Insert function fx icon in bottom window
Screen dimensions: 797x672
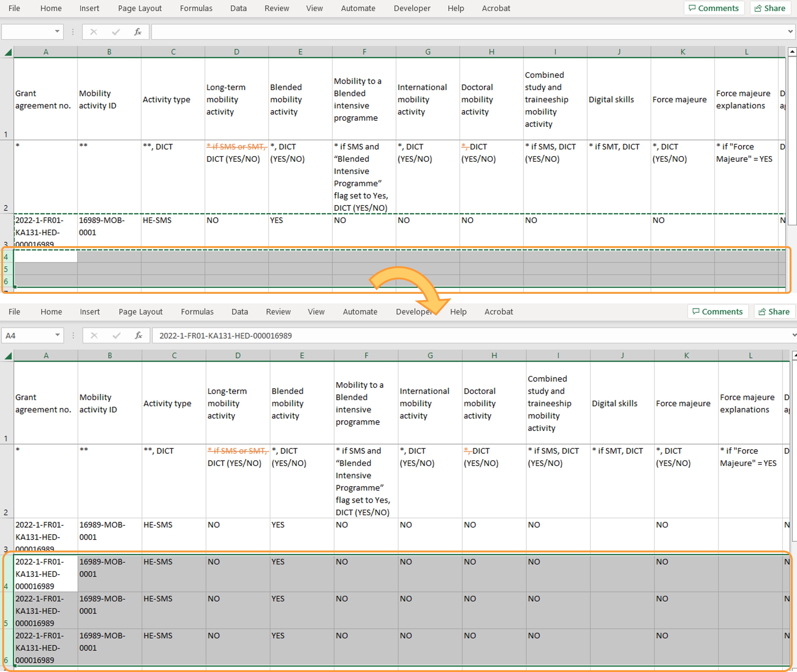tap(138, 335)
